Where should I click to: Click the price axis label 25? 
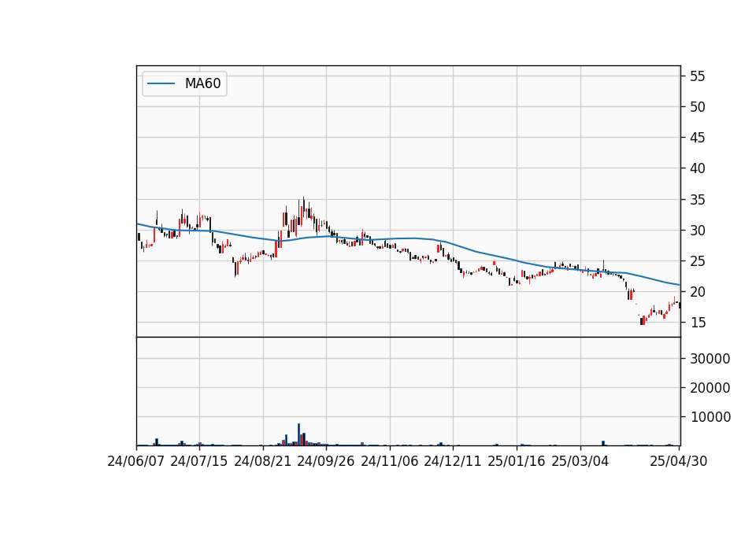698,261
